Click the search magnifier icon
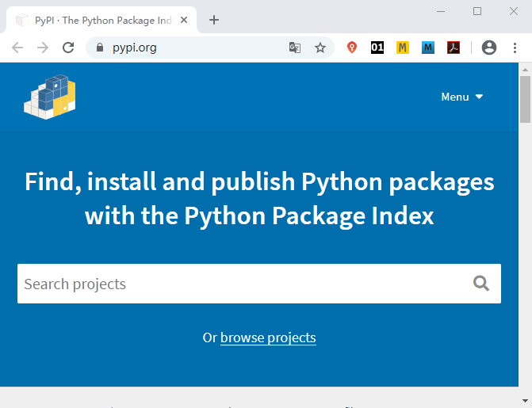The image size is (532, 408). pos(481,284)
